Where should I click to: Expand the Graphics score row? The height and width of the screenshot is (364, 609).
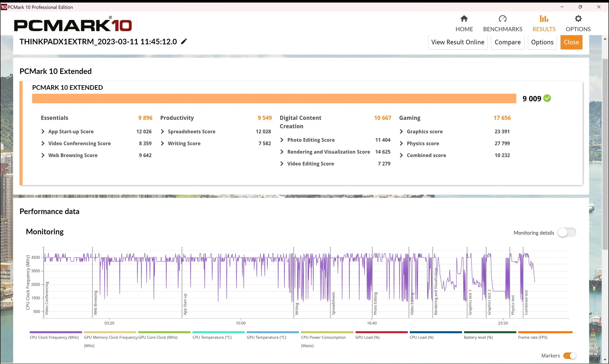click(x=401, y=132)
